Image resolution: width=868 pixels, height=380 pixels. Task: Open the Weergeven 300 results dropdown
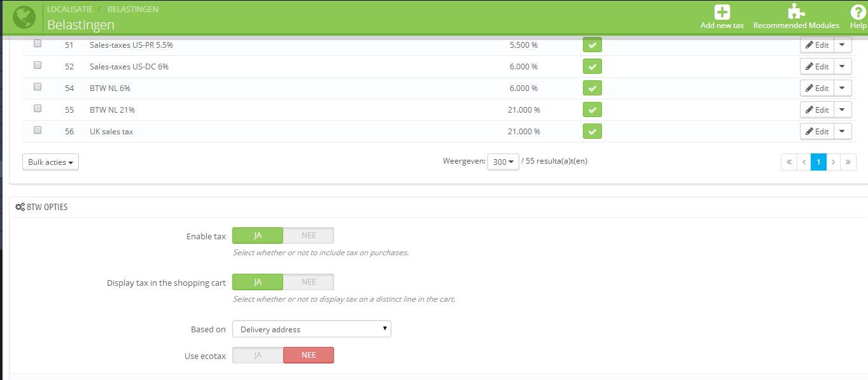[503, 162]
